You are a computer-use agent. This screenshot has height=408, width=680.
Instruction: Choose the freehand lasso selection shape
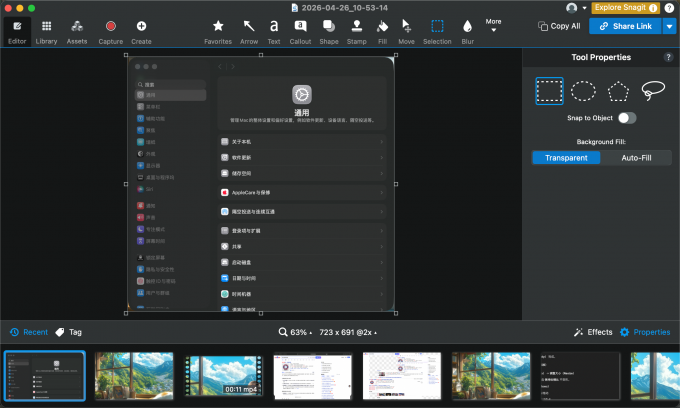pyautogui.click(x=653, y=90)
